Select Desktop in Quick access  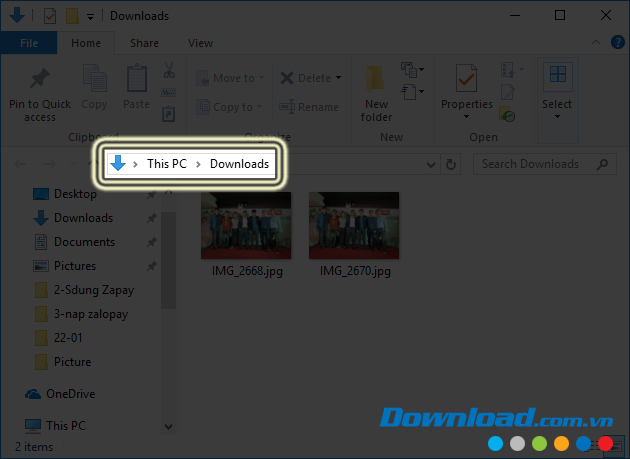75,194
